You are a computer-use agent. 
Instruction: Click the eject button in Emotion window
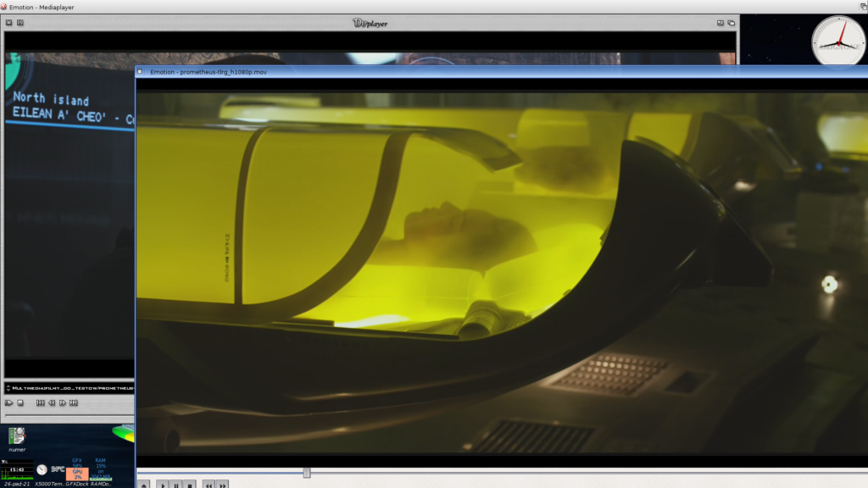[x=144, y=485]
